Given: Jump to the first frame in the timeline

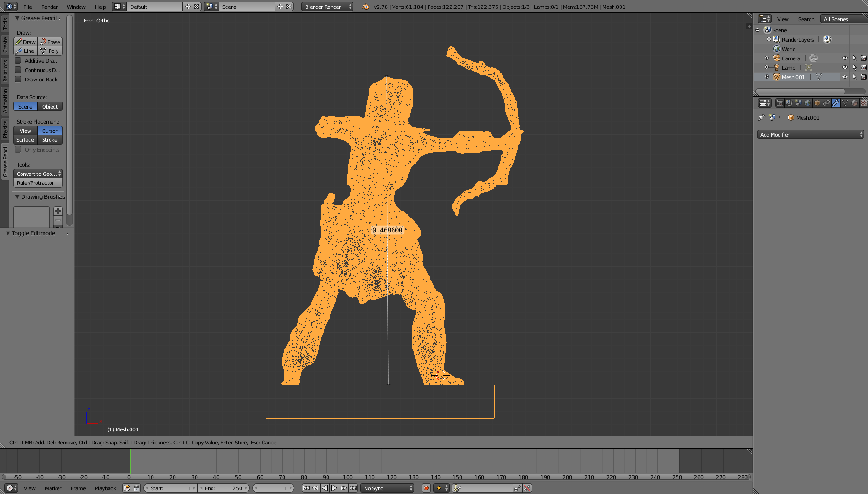Looking at the screenshot, I should coord(306,488).
